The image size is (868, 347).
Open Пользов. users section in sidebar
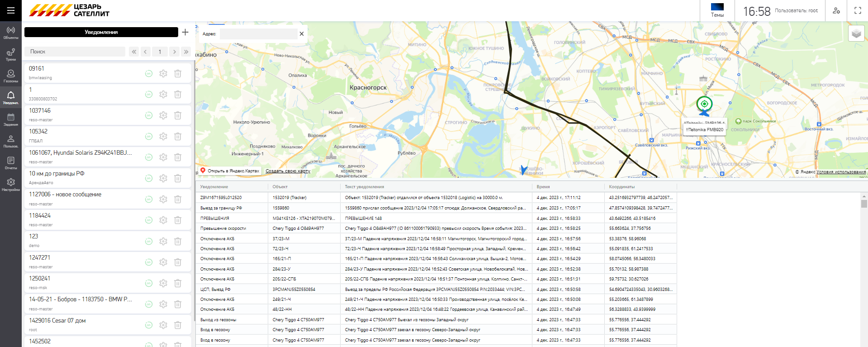(11, 141)
